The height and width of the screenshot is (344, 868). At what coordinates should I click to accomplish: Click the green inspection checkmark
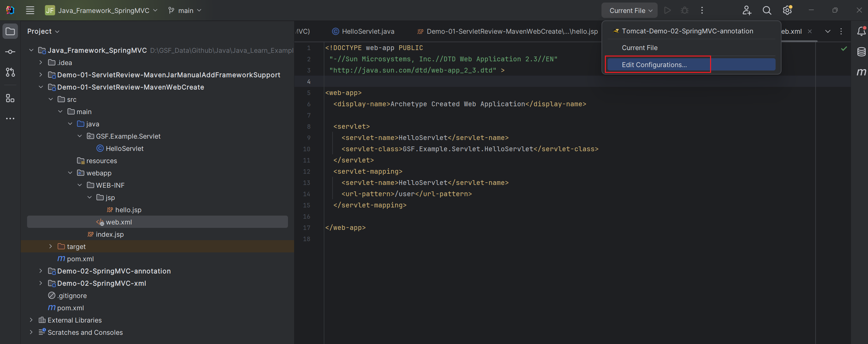844,49
